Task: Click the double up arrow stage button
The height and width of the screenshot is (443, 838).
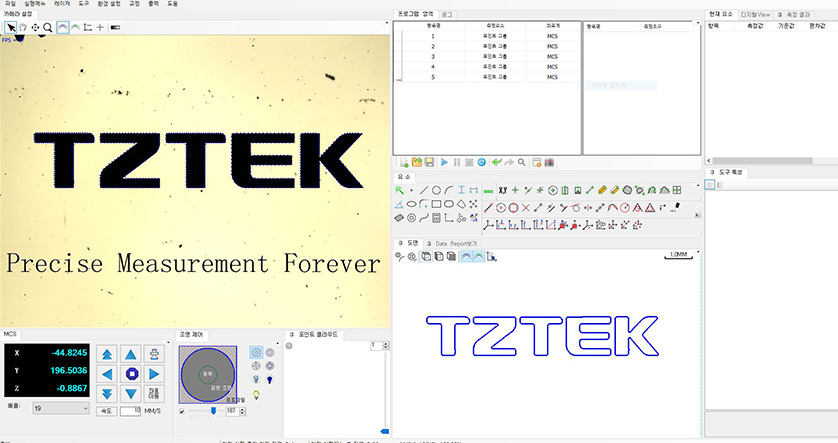Action: [107, 354]
